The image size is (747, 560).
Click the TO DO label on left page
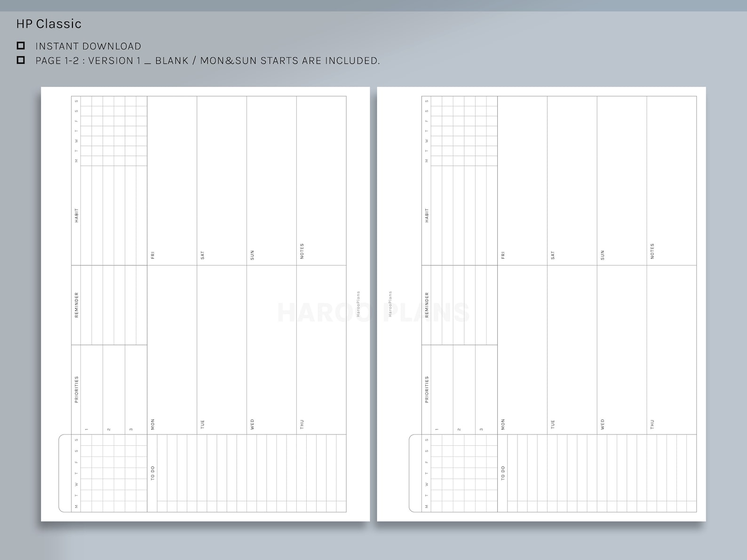coord(152,473)
